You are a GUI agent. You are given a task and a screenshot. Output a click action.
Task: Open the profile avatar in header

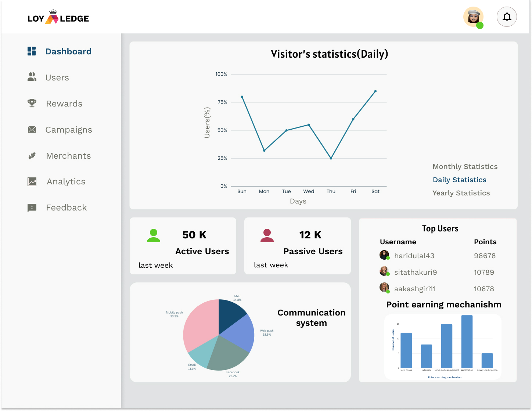[x=473, y=17]
